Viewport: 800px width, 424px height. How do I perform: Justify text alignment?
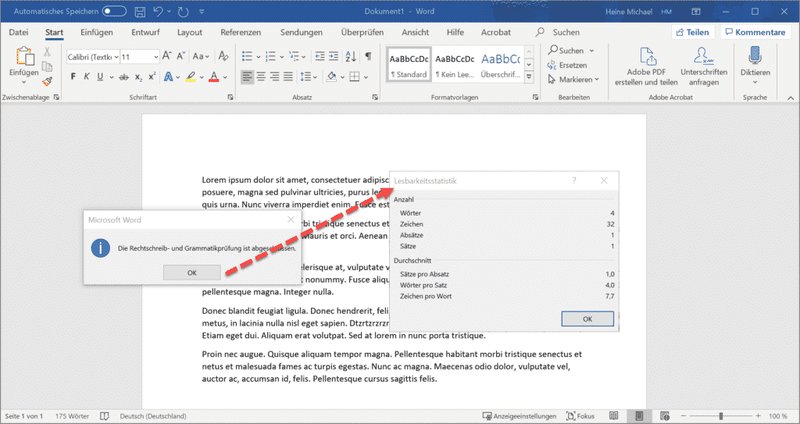(288, 77)
